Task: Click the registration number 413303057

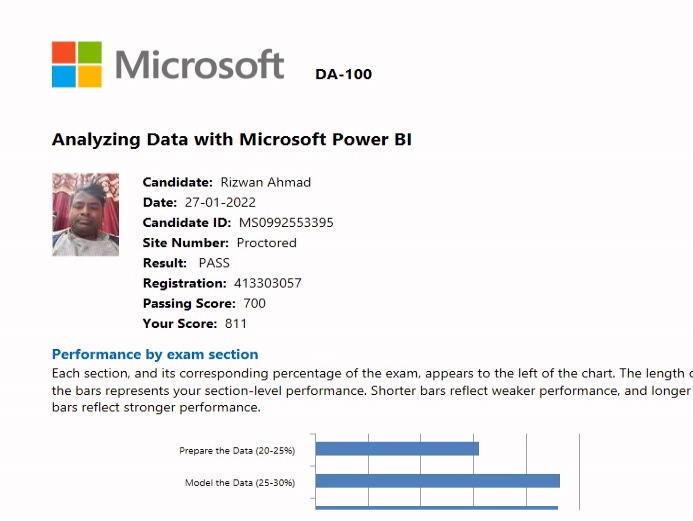Action: (261, 283)
